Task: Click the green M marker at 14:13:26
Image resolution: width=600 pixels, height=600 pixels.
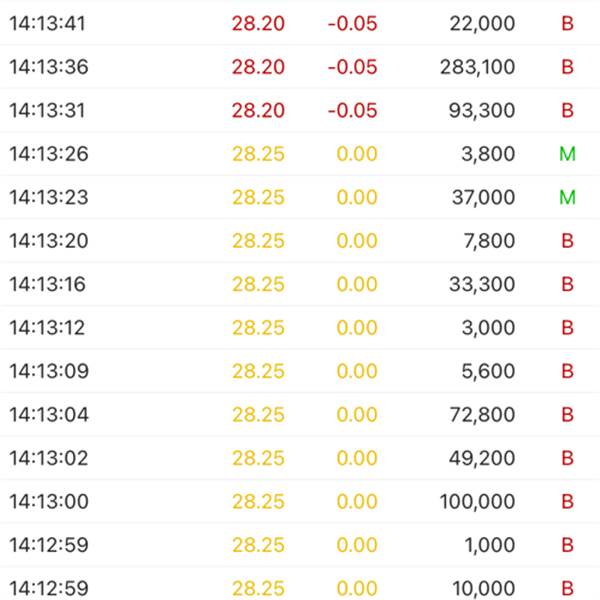Action: tap(567, 154)
